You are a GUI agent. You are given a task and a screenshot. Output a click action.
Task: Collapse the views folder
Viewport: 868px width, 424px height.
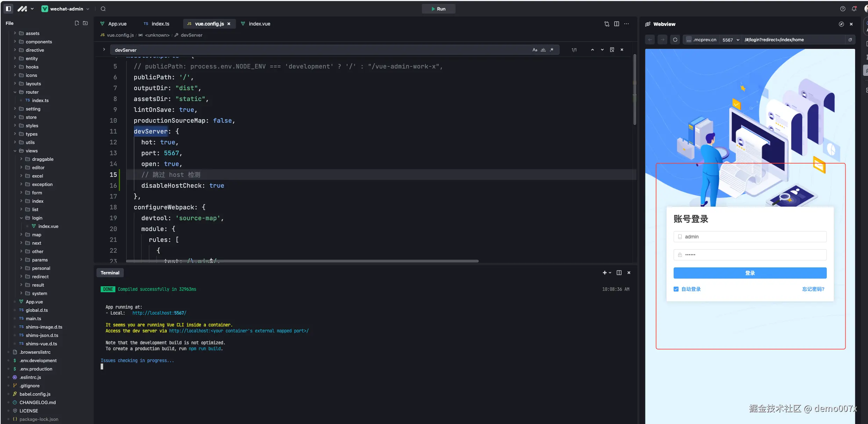coord(15,151)
